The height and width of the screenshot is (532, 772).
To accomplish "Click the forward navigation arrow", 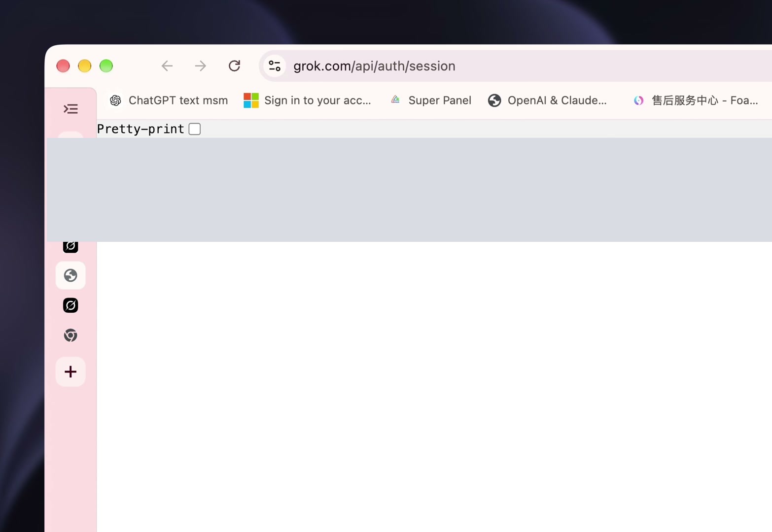I will (200, 66).
